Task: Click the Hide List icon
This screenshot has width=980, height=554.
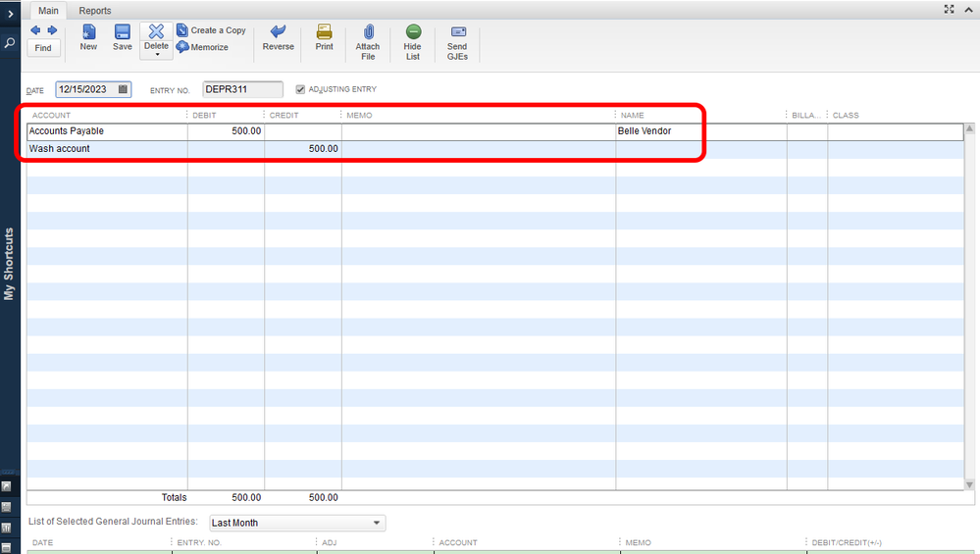Action: pos(413,32)
